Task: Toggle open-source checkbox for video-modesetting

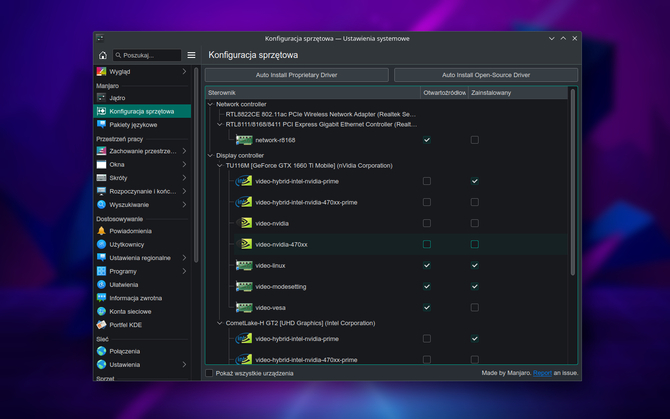Action: tap(426, 287)
